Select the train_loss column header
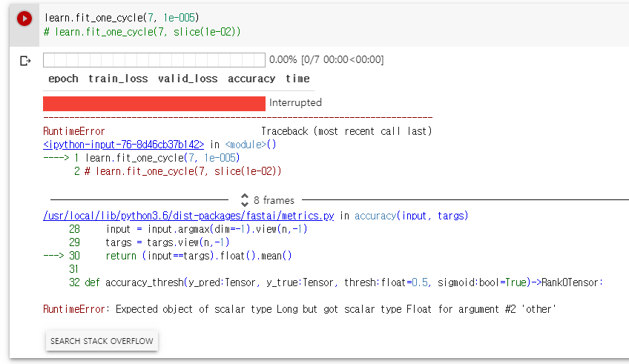The height and width of the screenshot is (364, 629). [118, 79]
